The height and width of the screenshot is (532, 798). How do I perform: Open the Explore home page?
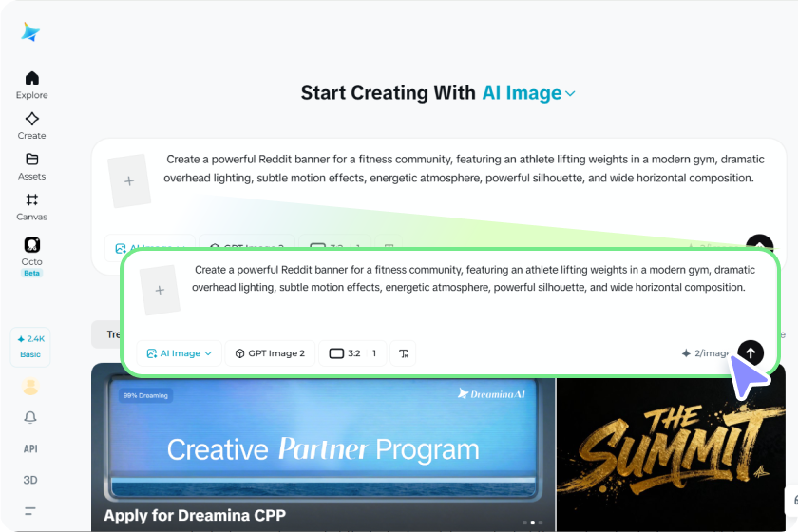pyautogui.click(x=31, y=85)
